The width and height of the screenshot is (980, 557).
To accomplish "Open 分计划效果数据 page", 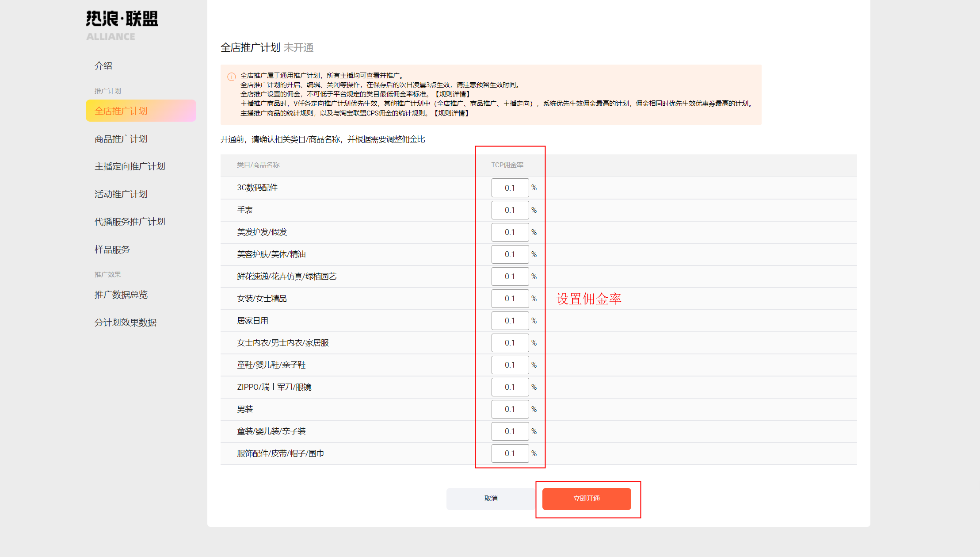I will 126,323.
